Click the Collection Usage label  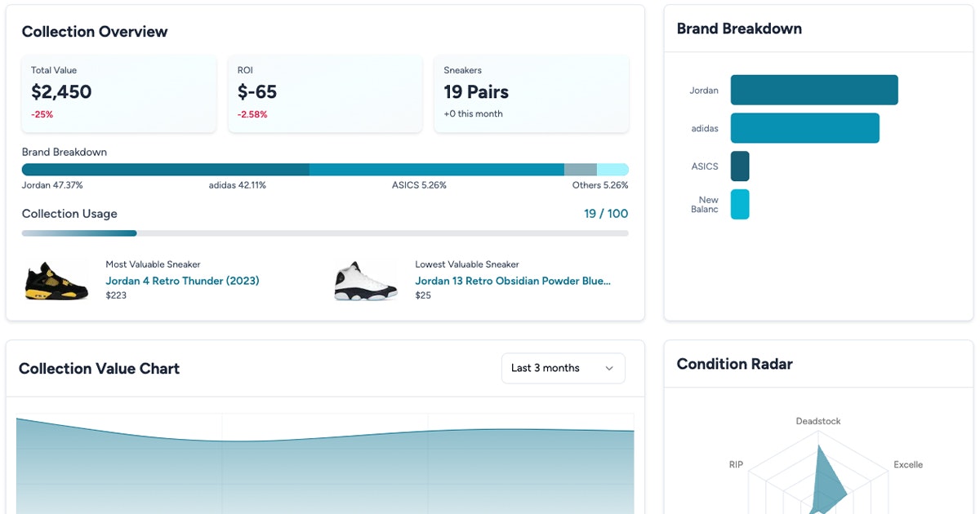click(69, 214)
